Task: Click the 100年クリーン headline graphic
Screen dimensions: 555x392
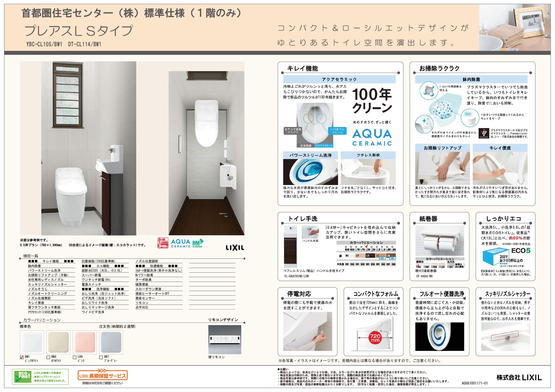Action: (x=372, y=101)
